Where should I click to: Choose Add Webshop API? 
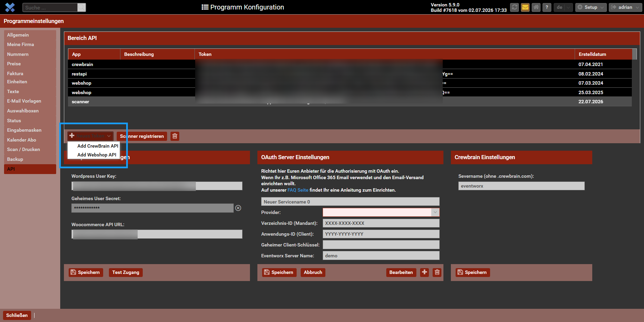pos(97,155)
